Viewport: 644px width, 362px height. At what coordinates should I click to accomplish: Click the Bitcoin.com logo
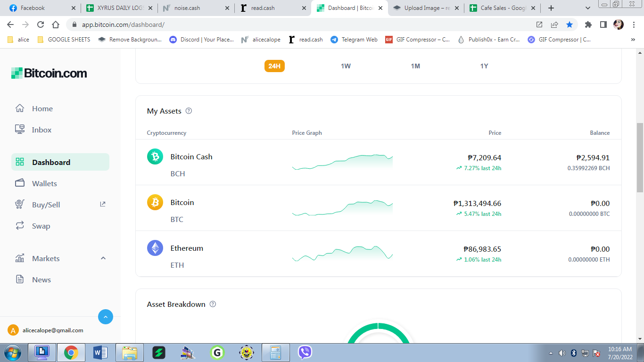point(49,73)
